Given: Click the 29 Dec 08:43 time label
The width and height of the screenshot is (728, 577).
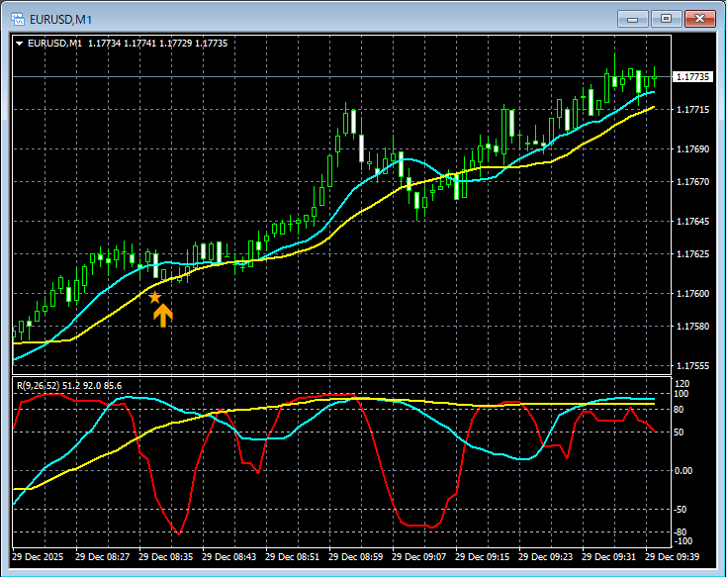Looking at the screenshot, I should click(x=228, y=556).
